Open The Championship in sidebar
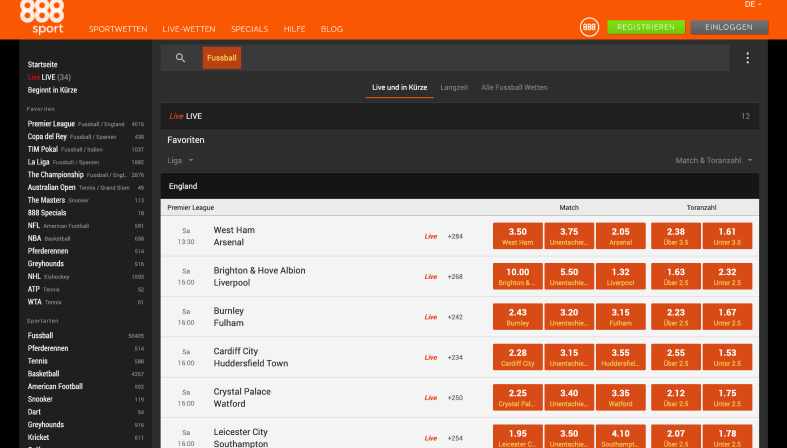787x448 pixels. (x=85, y=175)
